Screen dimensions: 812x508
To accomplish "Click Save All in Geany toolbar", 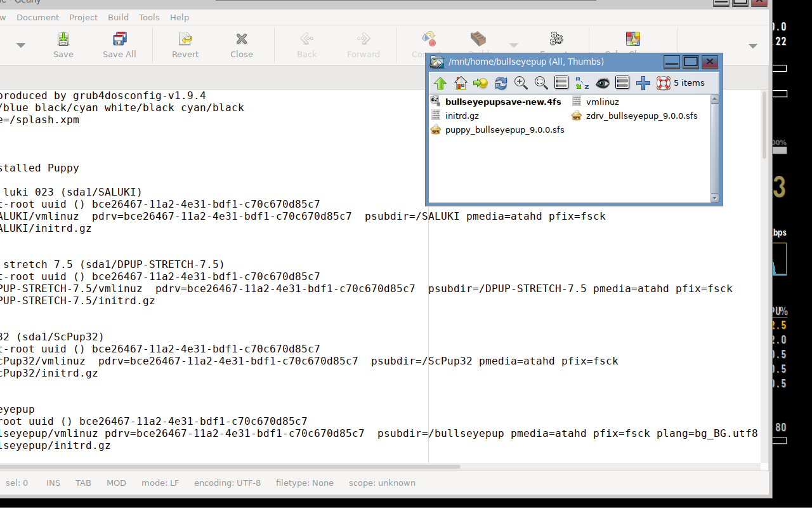I will pyautogui.click(x=119, y=45).
